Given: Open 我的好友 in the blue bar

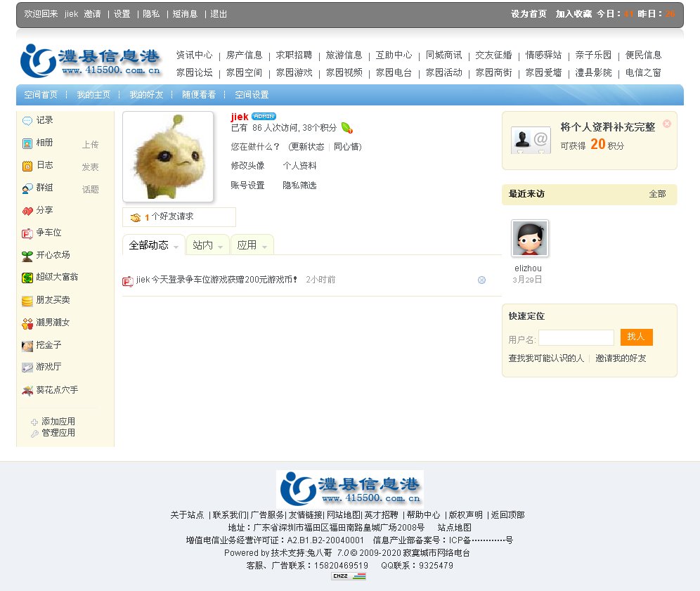Looking at the screenshot, I should pyautogui.click(x=146, y=95).
